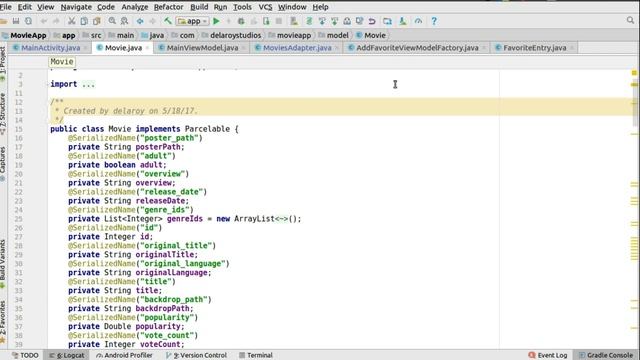Image resolution: width=640 pixels, height=360 pixels.
Task: Close the Movie.java editor tab
Action: coord(147,48)
